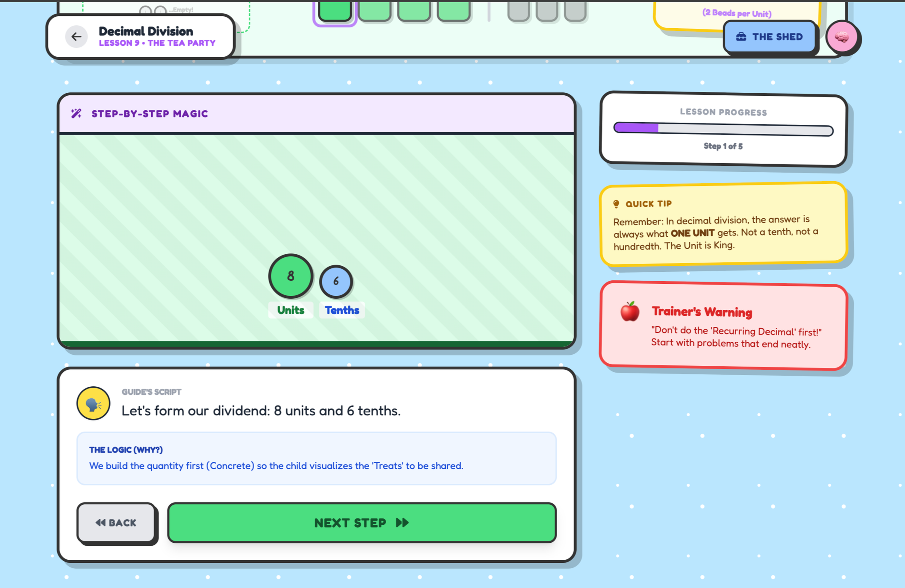Select the Tenths label tab

(x=341, y=310)
